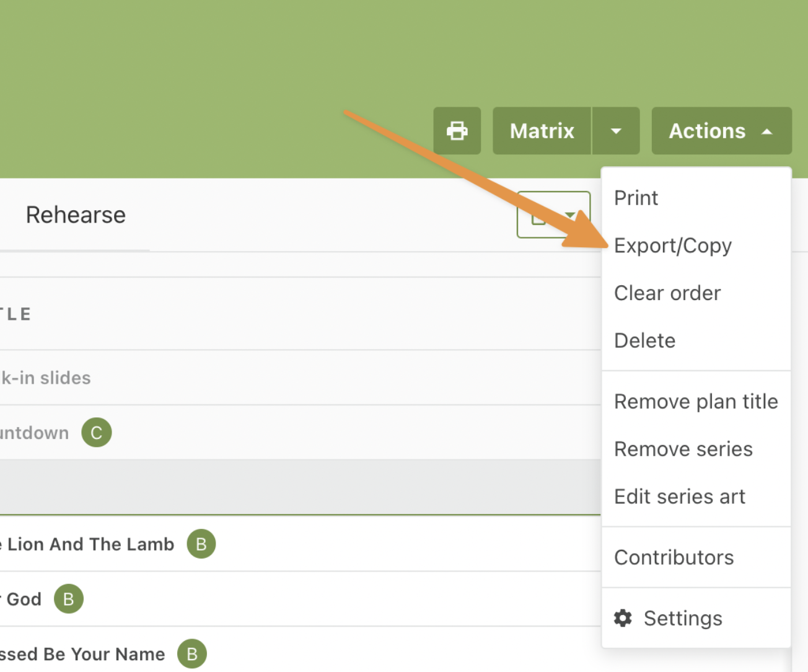808x672 pixels.
Task: Click C badge beside countdown item
Action: click(97, 432)
